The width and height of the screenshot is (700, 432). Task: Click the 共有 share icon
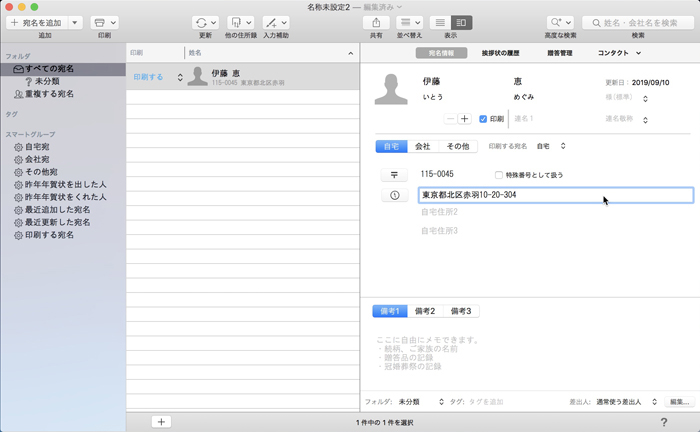point(376,22)
